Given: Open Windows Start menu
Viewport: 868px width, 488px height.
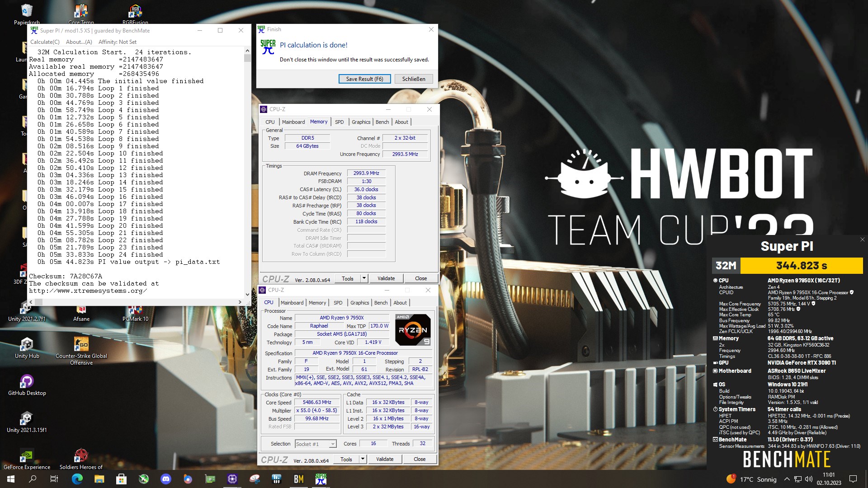Looking at the screenshot, I should click(11, 479).
